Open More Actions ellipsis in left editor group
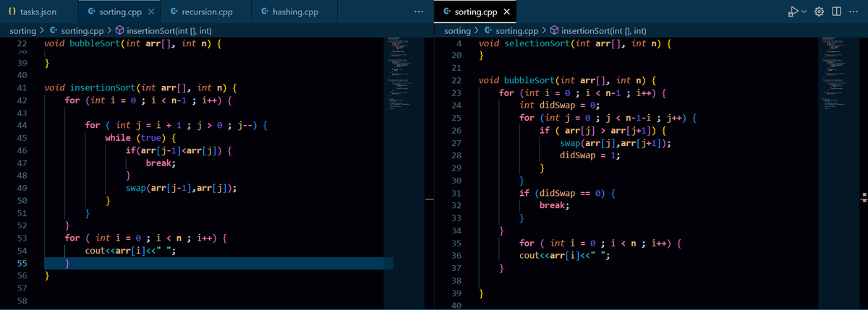Screen dimensions: 868x310 (419, 12)
